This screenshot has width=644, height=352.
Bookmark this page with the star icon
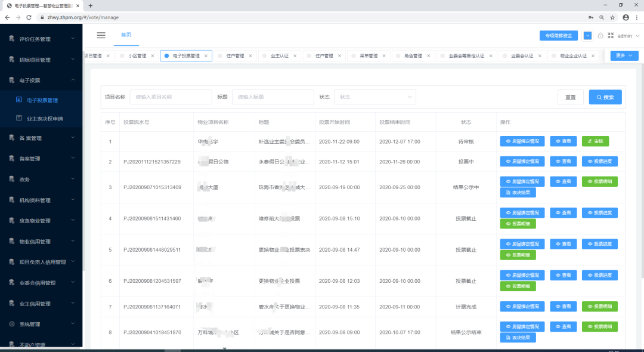coord(613,17)
